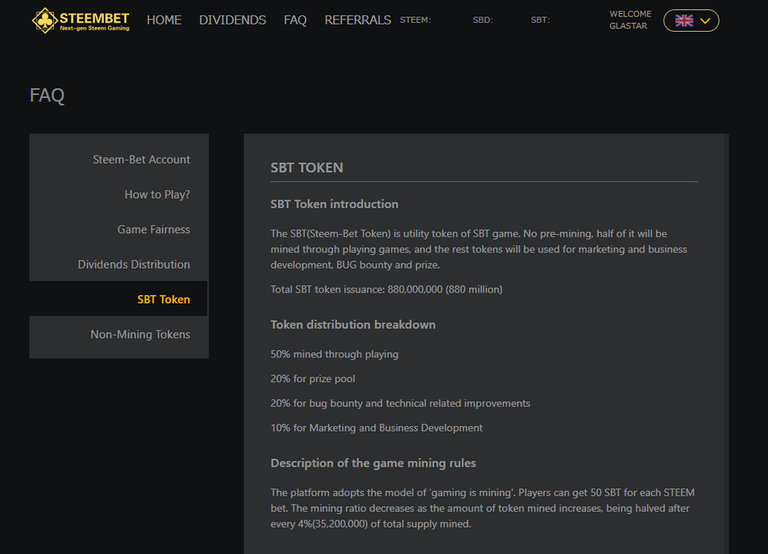
Task: Select How to Play? section
Action: coord(157,194)
